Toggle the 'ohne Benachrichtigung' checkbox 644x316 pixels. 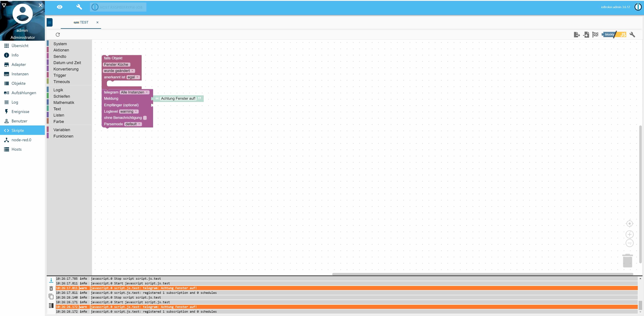[145, 118]
